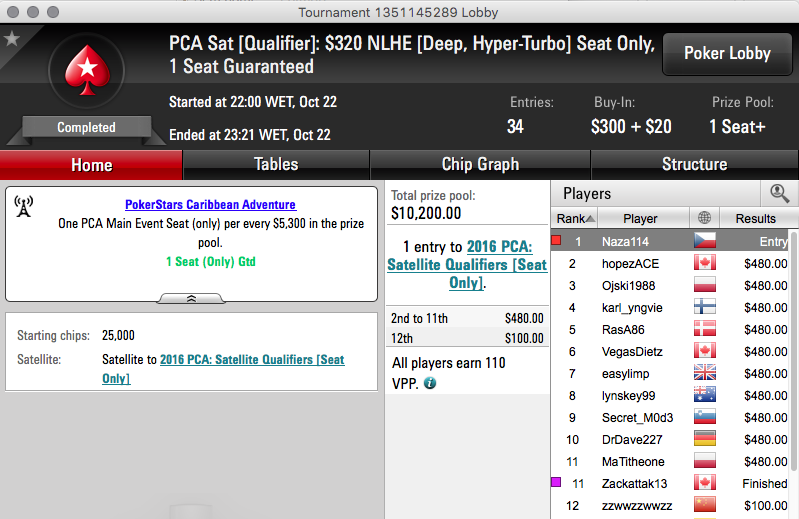Click the 2nd to 11th prize row
799x519 pixels.
coord(467,318)
